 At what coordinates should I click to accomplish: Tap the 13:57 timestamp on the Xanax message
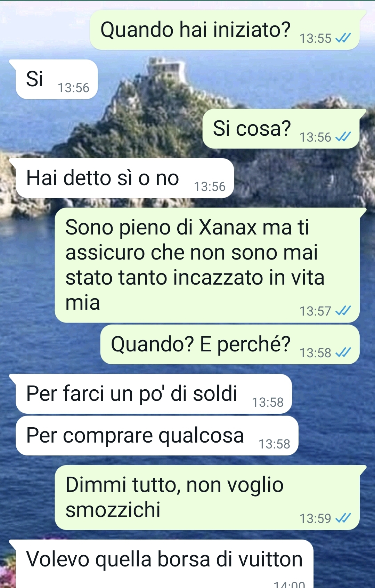pyautogui.click(x=315, y=311)
